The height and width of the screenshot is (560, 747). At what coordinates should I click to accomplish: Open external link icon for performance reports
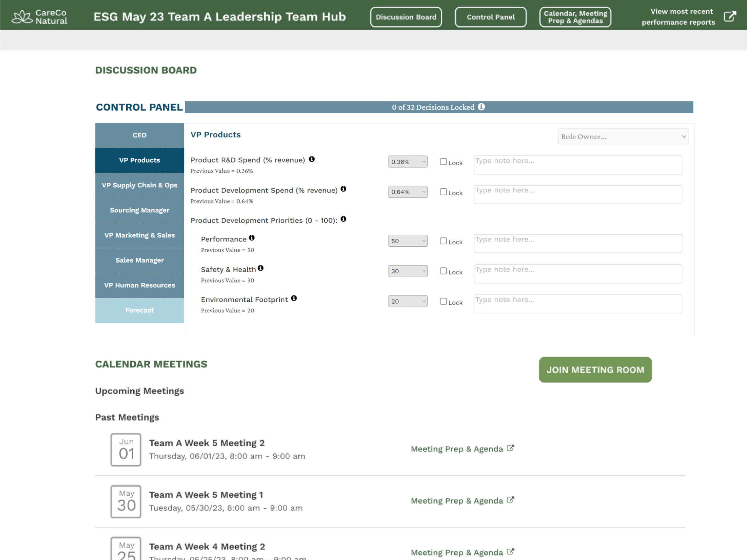point(730,17)
